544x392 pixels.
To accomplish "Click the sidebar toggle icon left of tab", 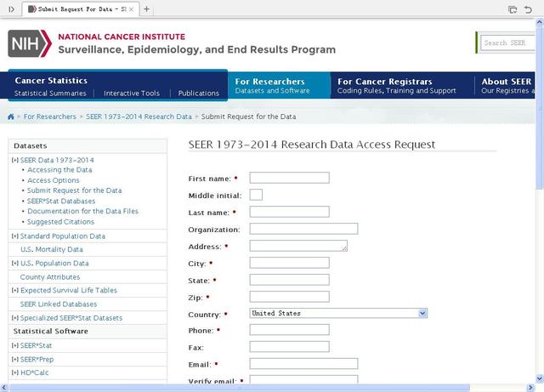I will tap(11, 9).
